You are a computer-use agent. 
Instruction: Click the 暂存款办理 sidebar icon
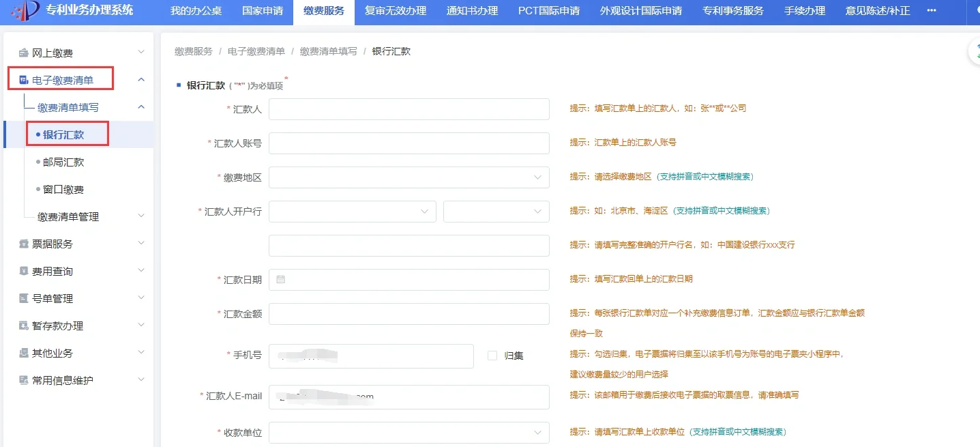pyautogui.click(x=23, y=326)
